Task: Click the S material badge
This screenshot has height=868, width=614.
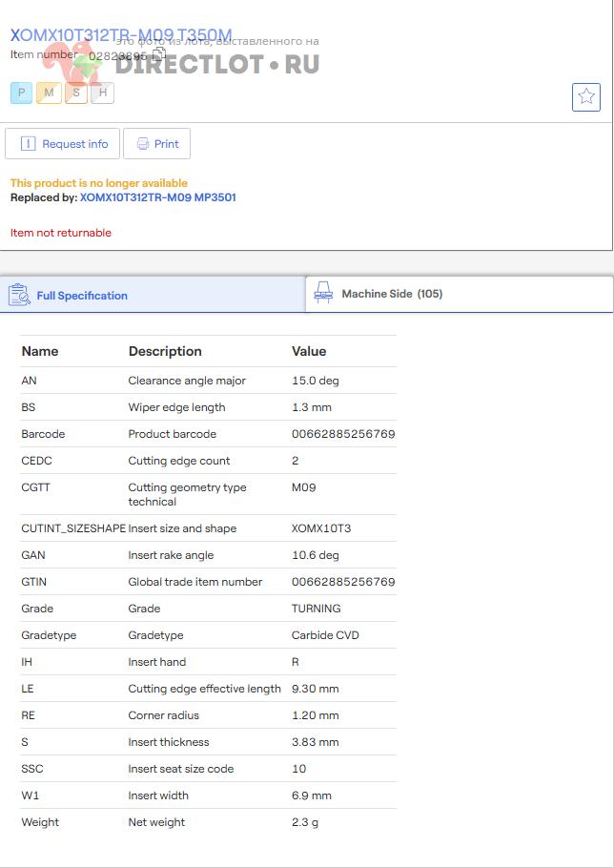Action: coord(75,93)
